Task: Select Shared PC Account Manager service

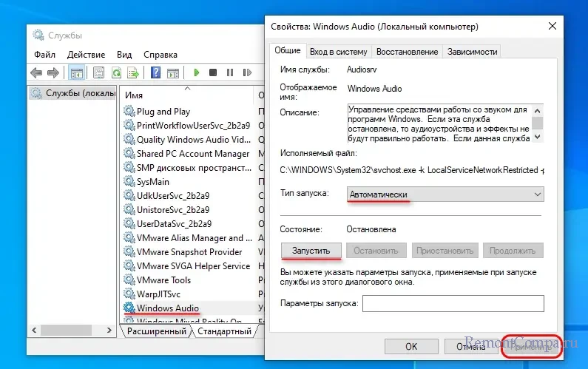Action: click(193, 153)
